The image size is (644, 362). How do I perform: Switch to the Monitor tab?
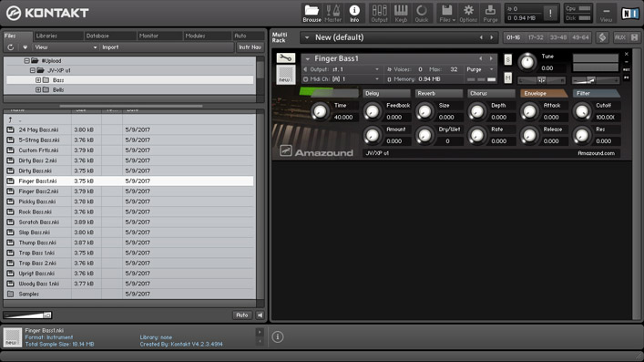(x=159, y=36)
